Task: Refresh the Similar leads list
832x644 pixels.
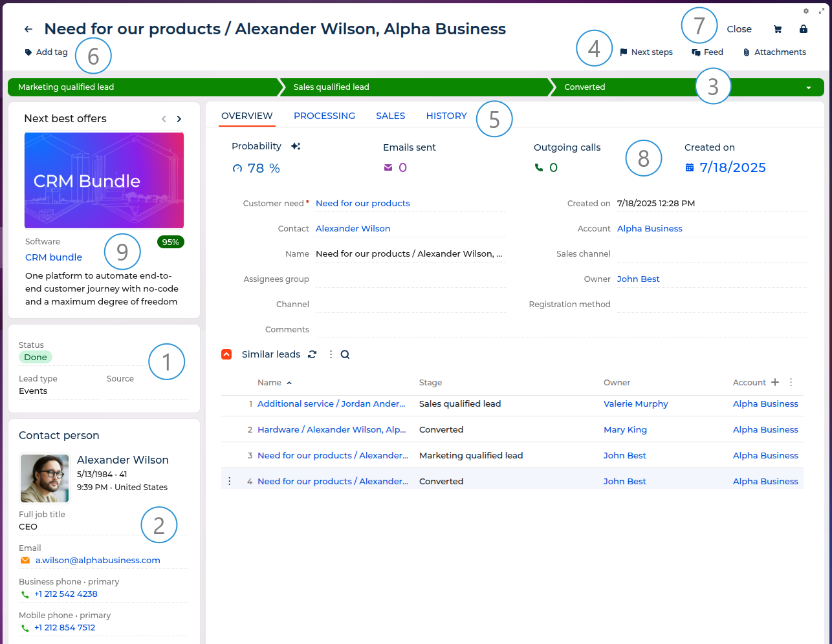Action: coord(312,354)
